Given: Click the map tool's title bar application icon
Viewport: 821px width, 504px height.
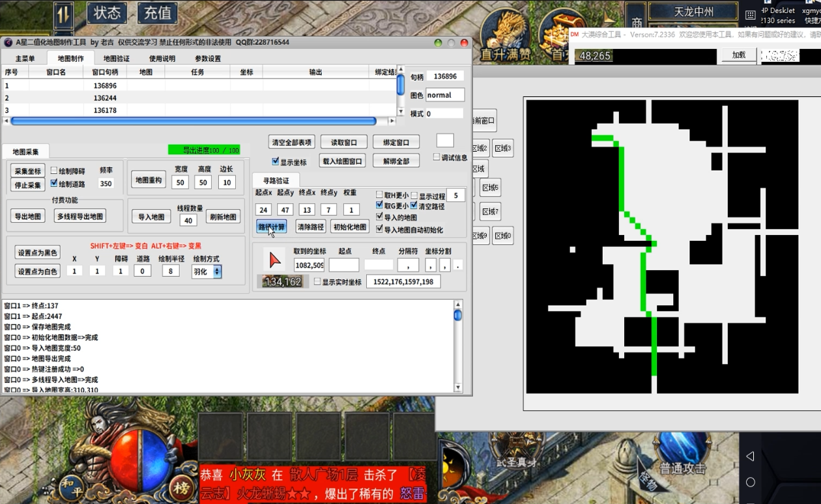Looking at the screenshot, I should pyautogui.click(x=7, y=42).
